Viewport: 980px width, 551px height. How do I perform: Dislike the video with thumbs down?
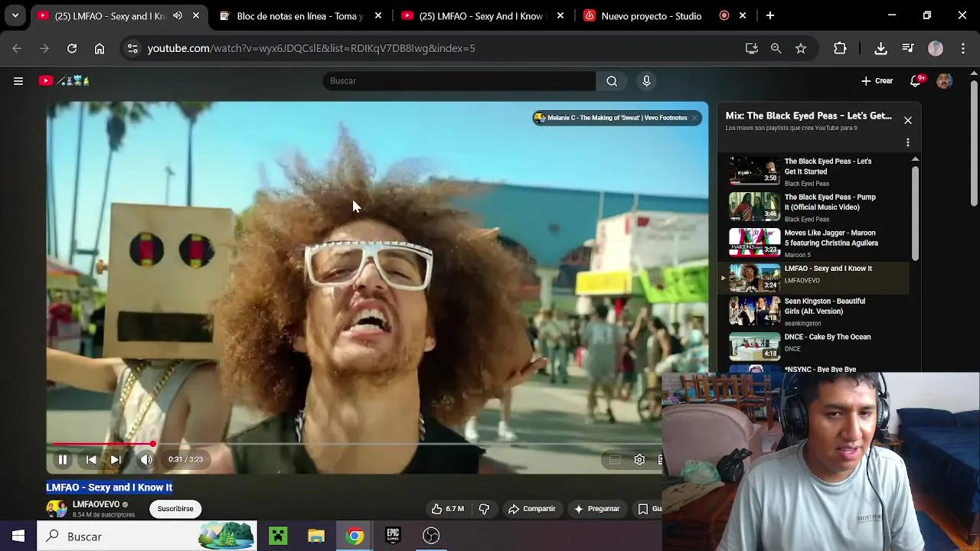484,509
